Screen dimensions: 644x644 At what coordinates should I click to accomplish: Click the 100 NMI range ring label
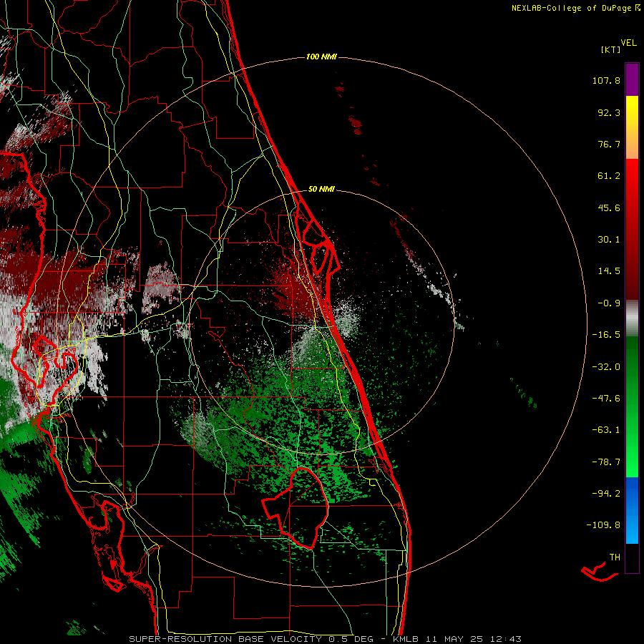click(x=321, y=57)
